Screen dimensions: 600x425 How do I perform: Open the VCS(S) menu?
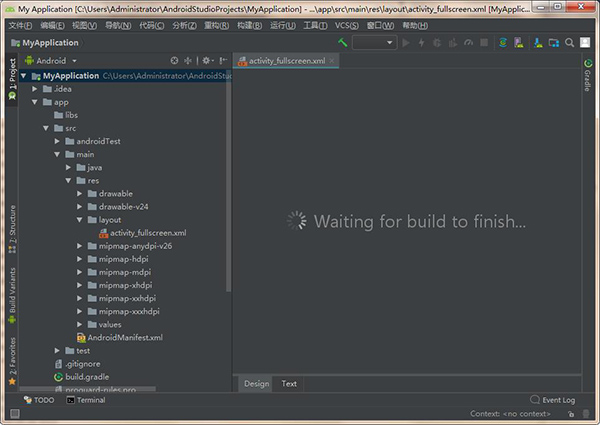[347, 25]
